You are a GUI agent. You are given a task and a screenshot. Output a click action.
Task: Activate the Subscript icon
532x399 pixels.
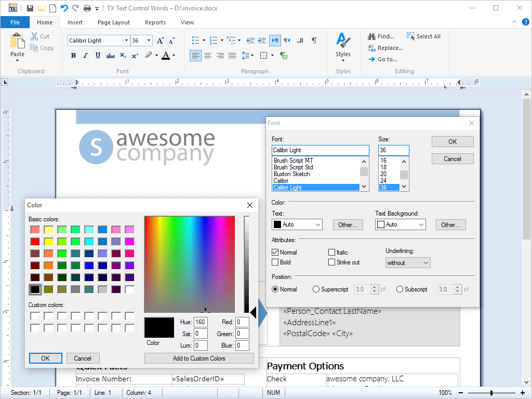click(x=123, y=55)
